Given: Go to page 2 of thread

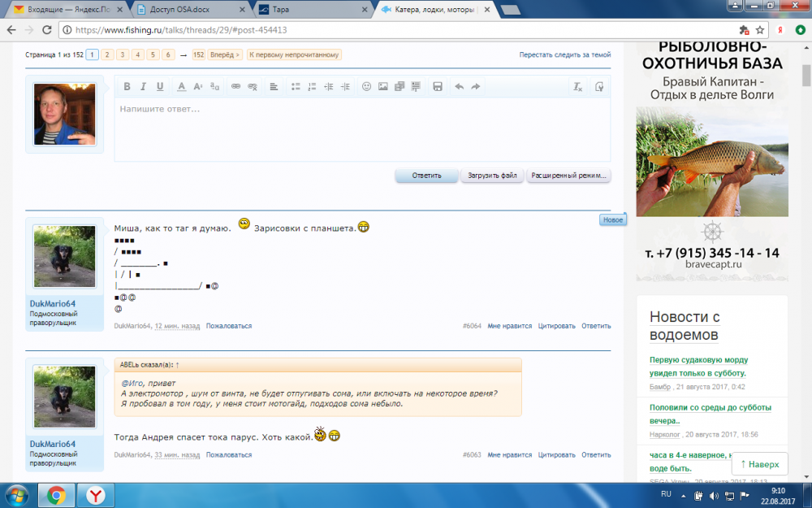Looking at the screenshot, I should 106,54.
